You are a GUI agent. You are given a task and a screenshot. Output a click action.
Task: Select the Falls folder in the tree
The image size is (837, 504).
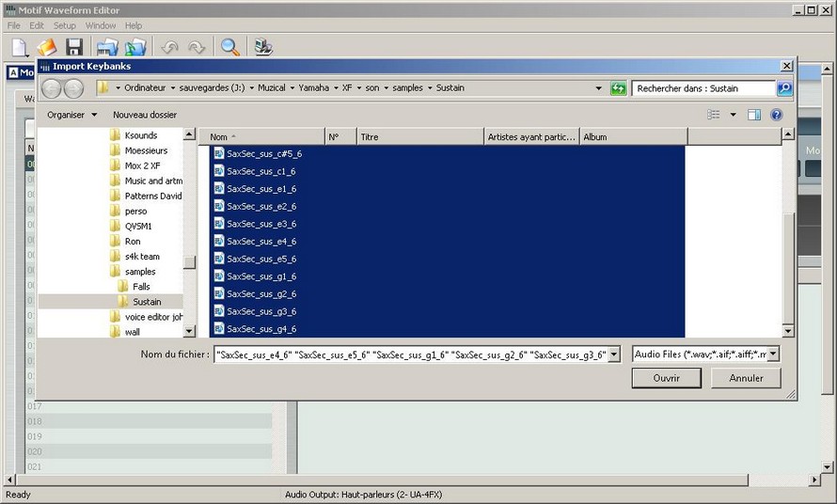click(141, 287)
